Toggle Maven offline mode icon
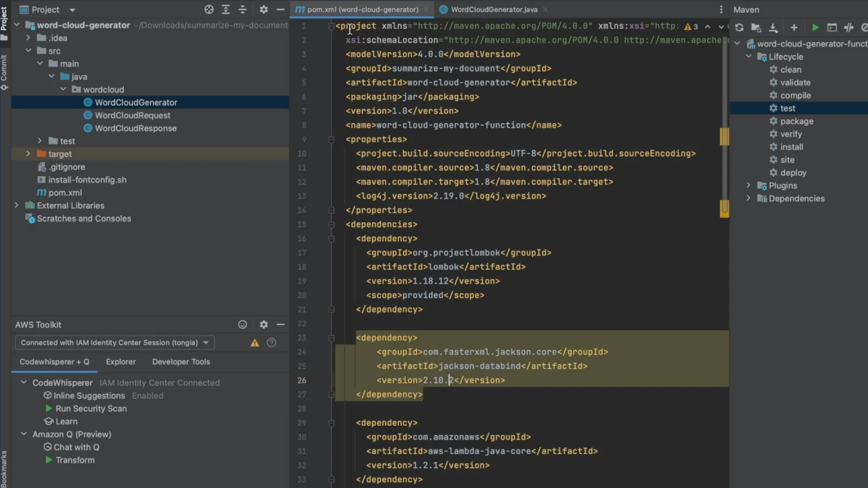The image size is (868, 488). coord(849,28)
